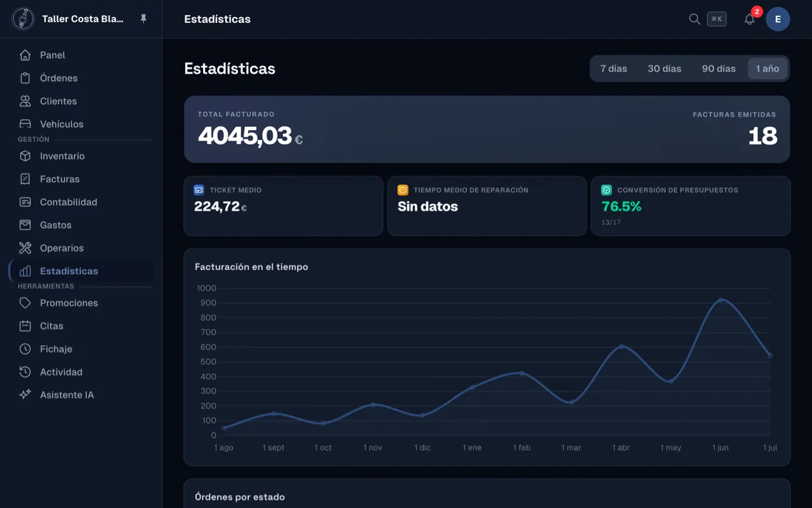This screenshot has width=812, height=508.
Task: Choose the 1 año range
Action: 768,69
